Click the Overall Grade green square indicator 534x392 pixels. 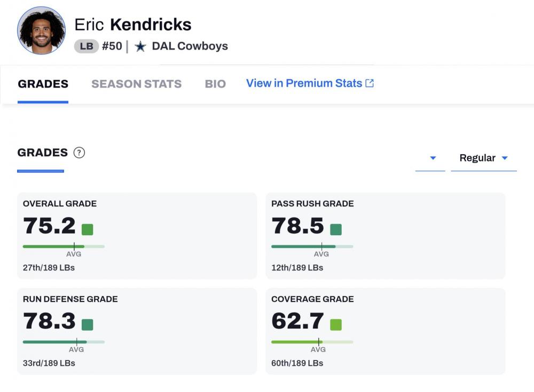click(88, 229)
